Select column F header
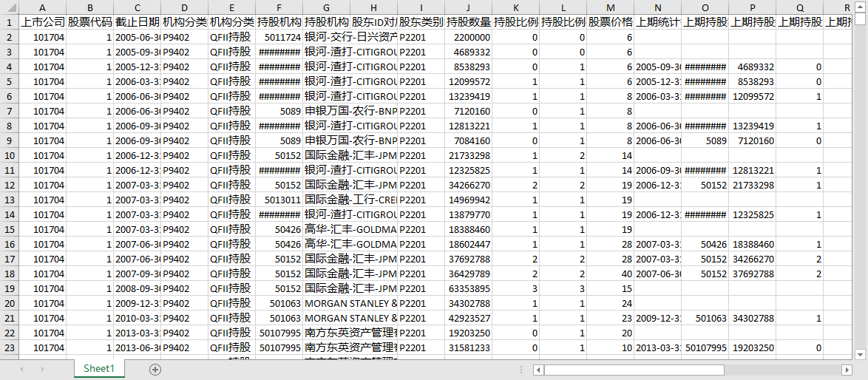Viewport: 868px width, 380px height. tap(279, 7)
